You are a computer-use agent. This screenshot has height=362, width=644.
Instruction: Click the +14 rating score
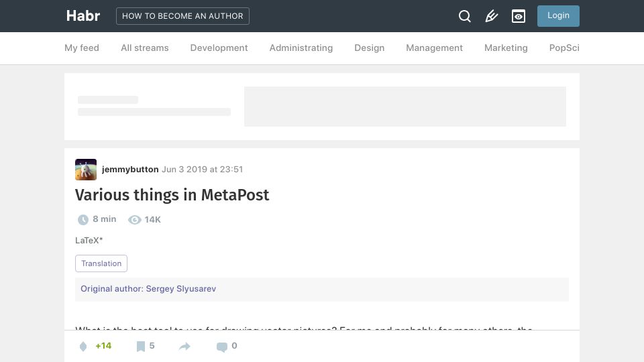tap(103, 346)
